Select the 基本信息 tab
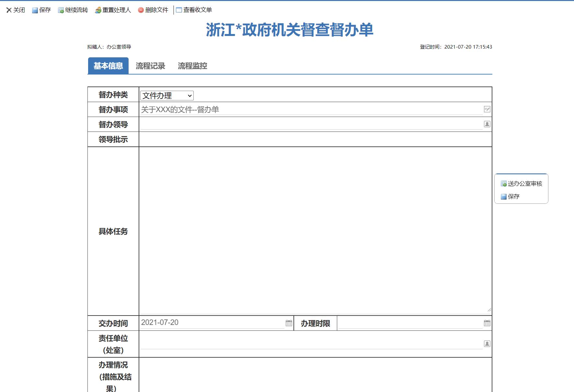This screenshot has height=392, width=574. [x=108, y=66]
